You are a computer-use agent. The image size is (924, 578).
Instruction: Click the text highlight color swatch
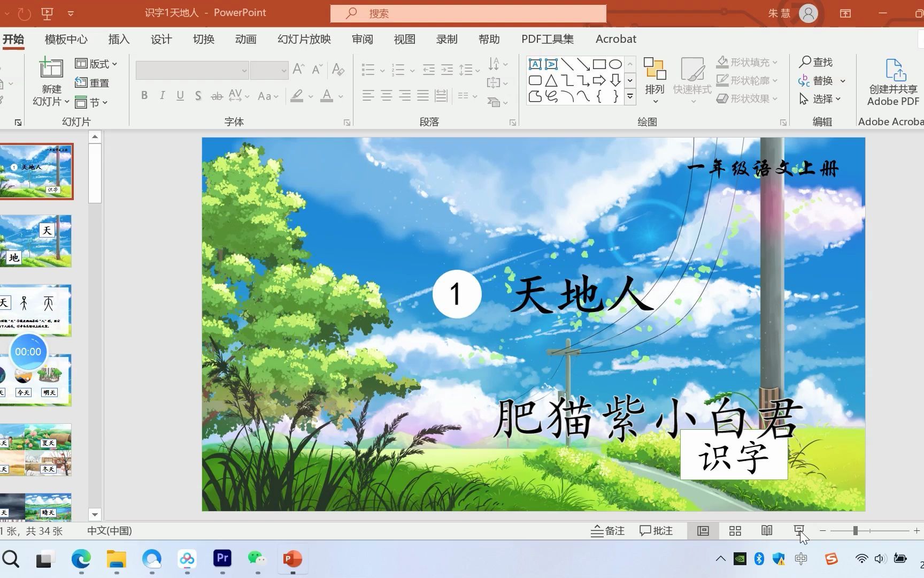tap(297, 96)
